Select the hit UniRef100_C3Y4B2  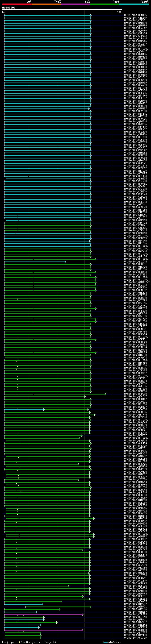135,275
